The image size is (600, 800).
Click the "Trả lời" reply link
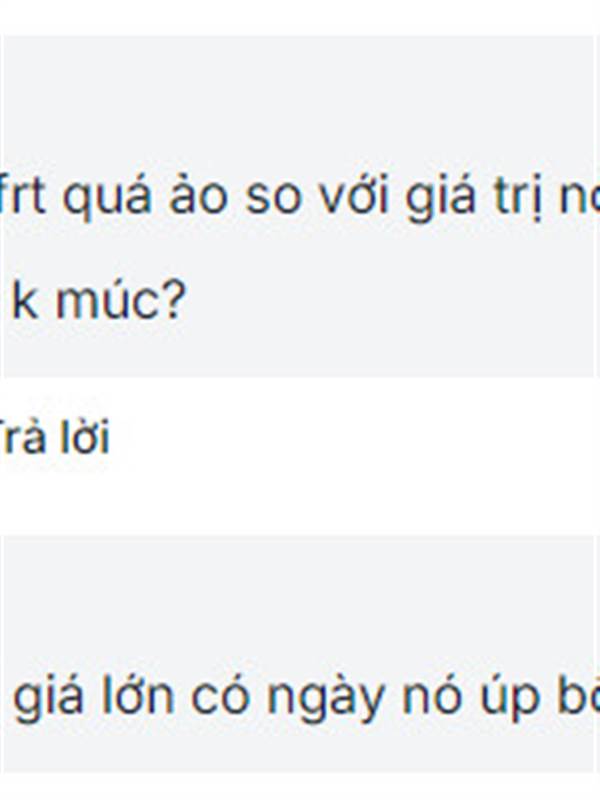55,436
